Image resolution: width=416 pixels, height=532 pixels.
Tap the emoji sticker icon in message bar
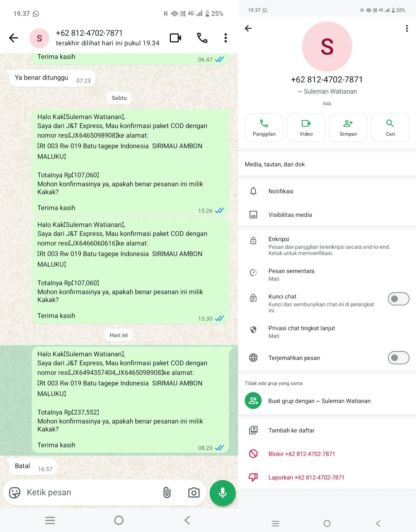coord(15,493)
